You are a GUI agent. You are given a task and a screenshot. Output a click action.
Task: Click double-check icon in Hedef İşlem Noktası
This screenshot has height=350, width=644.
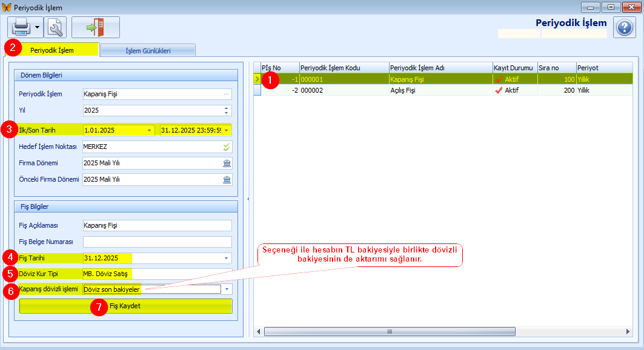227,147
